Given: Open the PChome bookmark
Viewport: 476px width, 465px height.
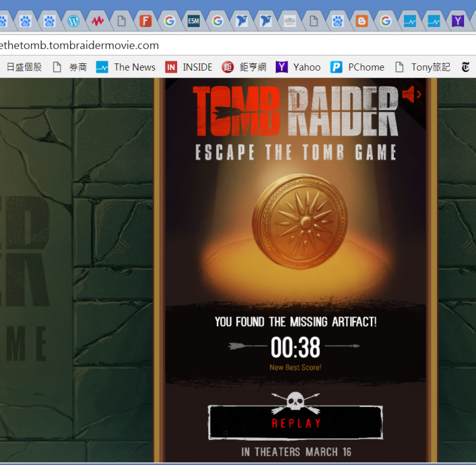Looking at the screenshot, I should click(x=366, y=67).
